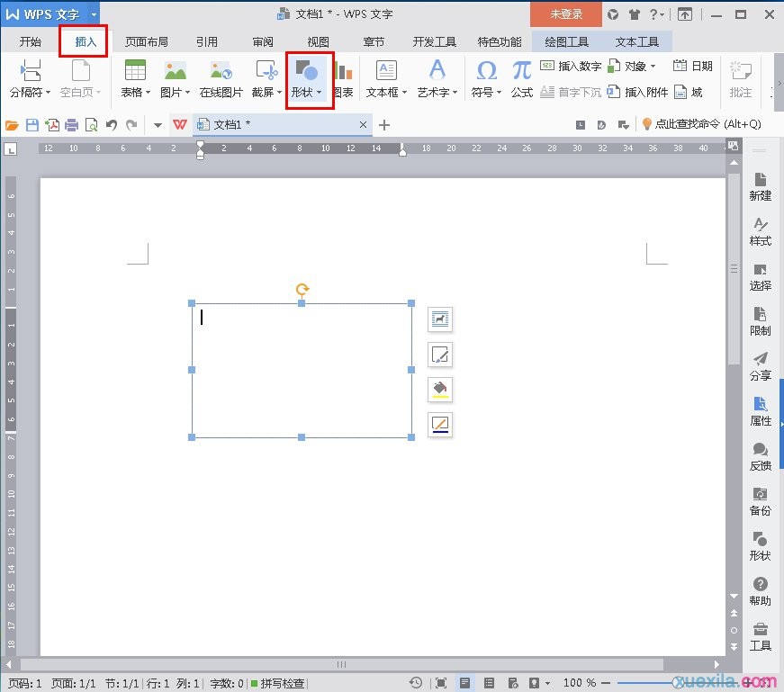Open the 属性 properties pane in sidebar
784x692 pixels.
(760, 411)
